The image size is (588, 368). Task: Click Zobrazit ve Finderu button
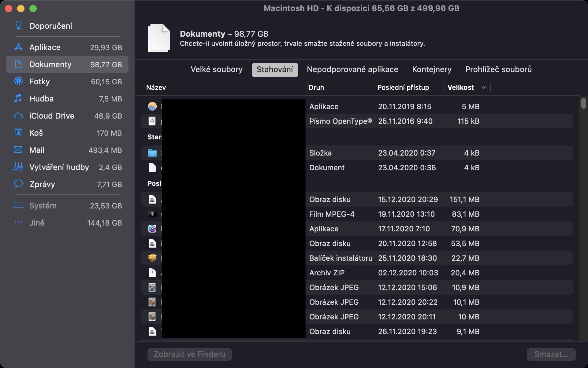pos(189,354)
